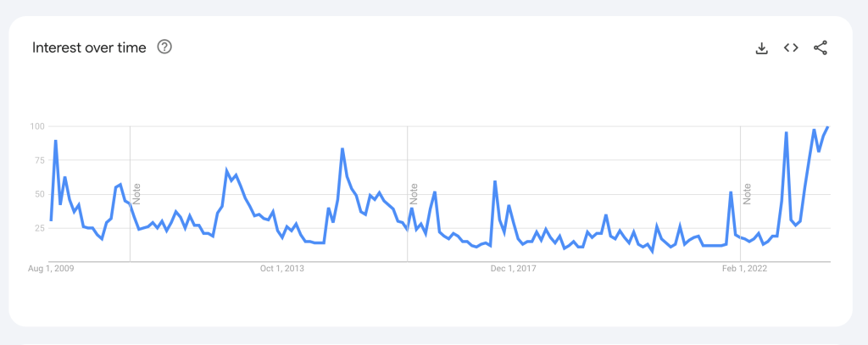Download the chart data as CSV

tap(761, 48)
